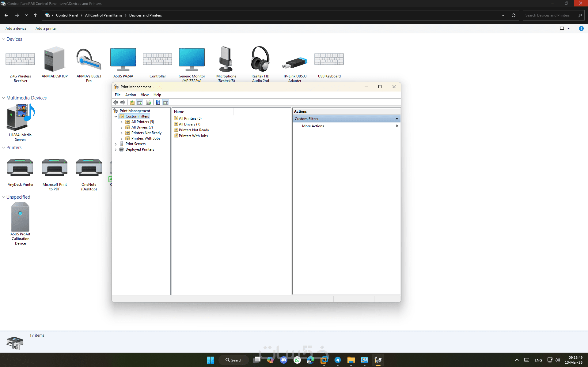The width and height of the screenshot is (588, 367).
Task: Select Custom Filters in the console tree
Action: click(137, 116)
